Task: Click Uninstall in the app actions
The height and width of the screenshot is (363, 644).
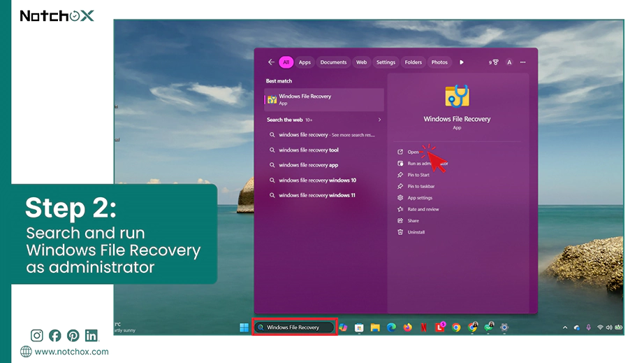Action: (x=416, y=232)
